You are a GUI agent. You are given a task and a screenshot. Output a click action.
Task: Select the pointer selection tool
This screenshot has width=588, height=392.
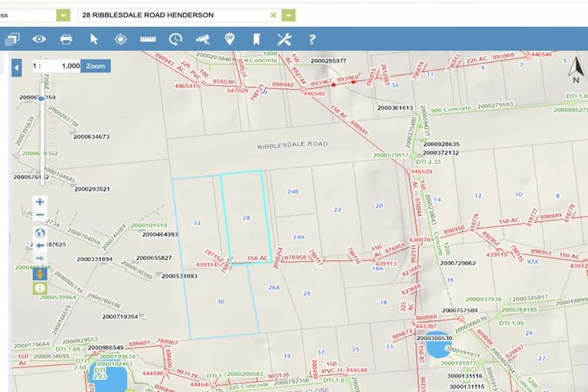[x=94, y=39]
